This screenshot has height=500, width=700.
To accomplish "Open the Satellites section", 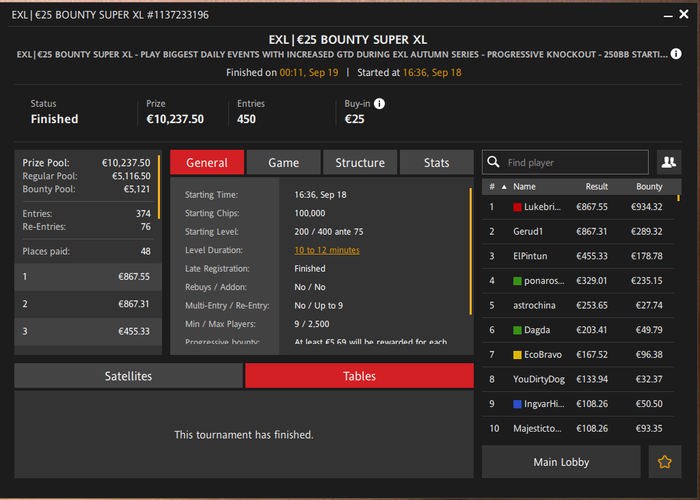I will (x=129, y=376).
